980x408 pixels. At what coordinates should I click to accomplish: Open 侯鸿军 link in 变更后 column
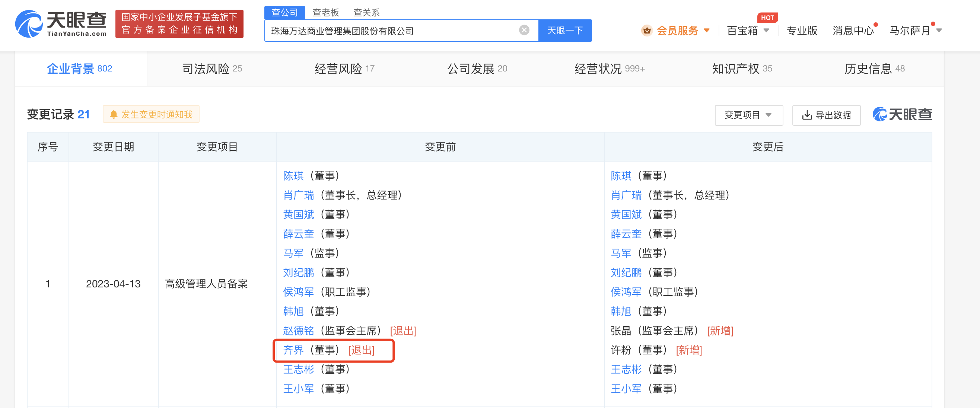click(x=626, y=292)
